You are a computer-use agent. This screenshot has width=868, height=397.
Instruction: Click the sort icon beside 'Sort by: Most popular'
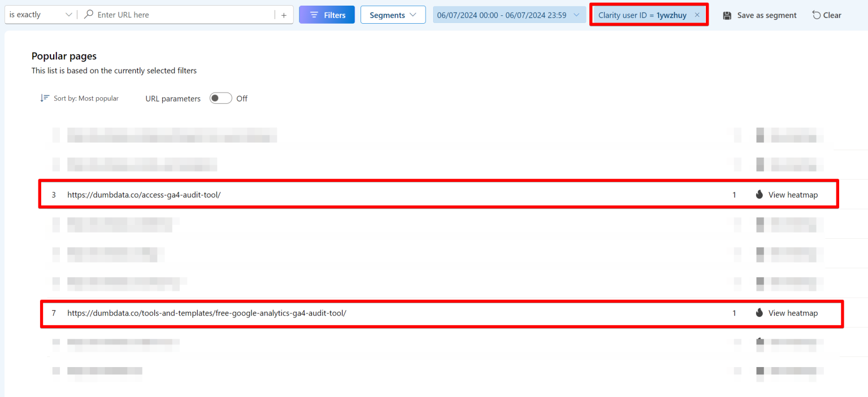coord(45,98)
